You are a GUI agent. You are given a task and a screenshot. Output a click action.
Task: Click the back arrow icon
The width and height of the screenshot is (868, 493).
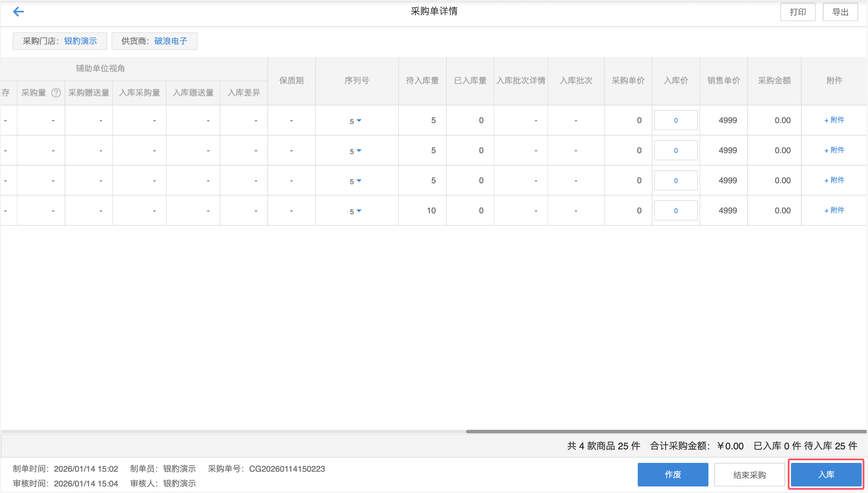click(18, 12)
